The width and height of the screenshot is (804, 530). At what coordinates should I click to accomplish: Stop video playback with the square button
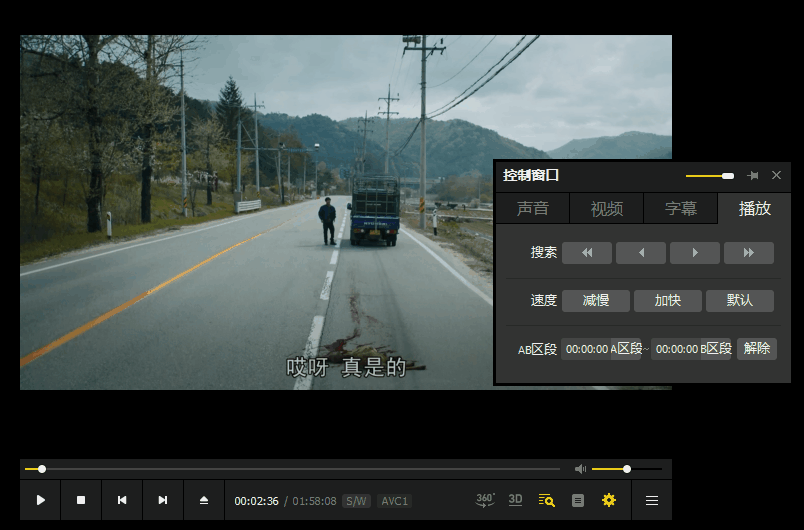point(81,500)
